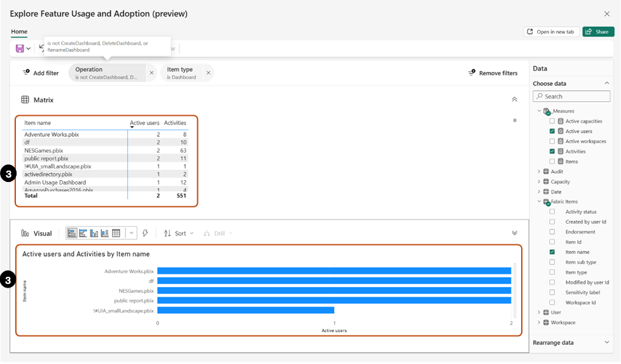Check the Items measure checkbox

pyautogui.click(x=552, y=161)
